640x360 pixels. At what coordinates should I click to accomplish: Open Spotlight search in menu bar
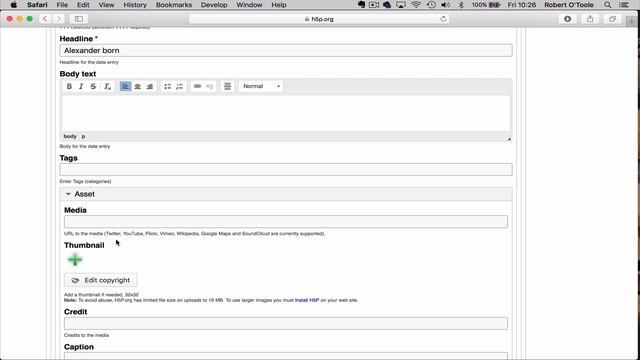[x=608, y=5]
